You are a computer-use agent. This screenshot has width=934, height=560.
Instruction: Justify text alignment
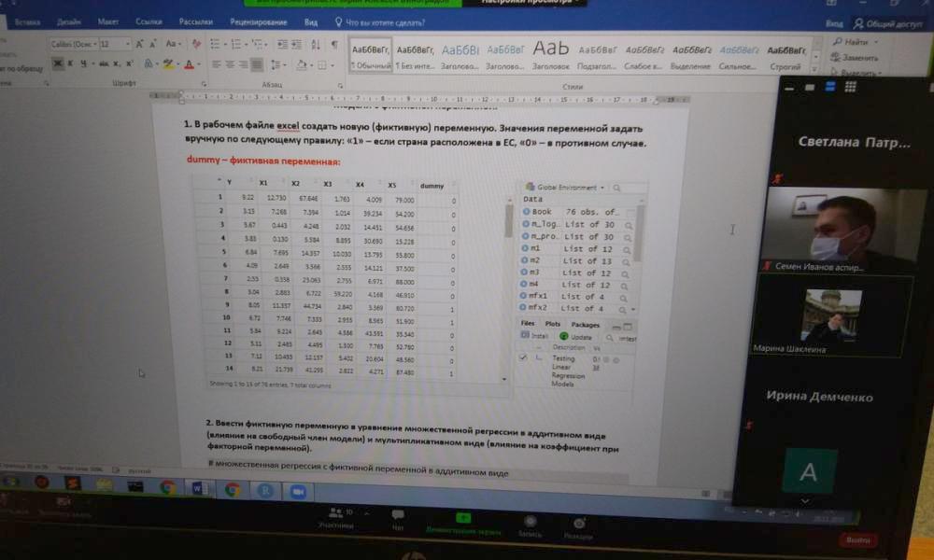coord(257,64)
